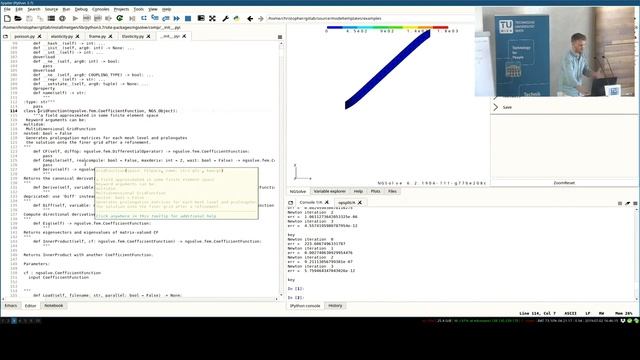Click the Run selection icon
The height and width of the screenshot is (360, 640).
point(108,18)
